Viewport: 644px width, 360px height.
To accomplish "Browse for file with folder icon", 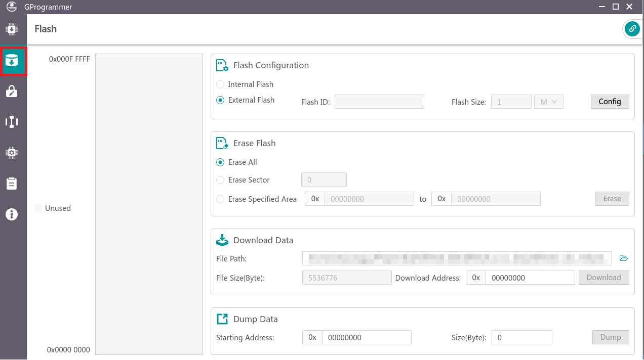I will tap(624, 258).
